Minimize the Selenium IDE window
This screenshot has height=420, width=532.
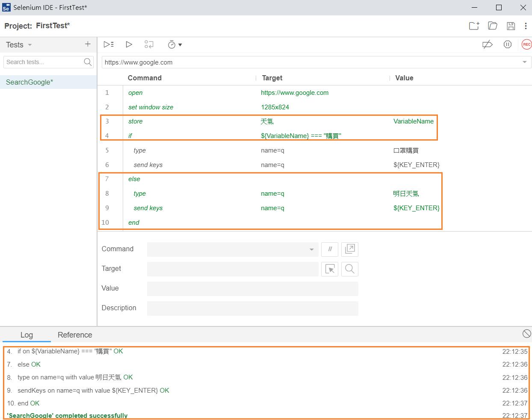(x=474, y=8)
